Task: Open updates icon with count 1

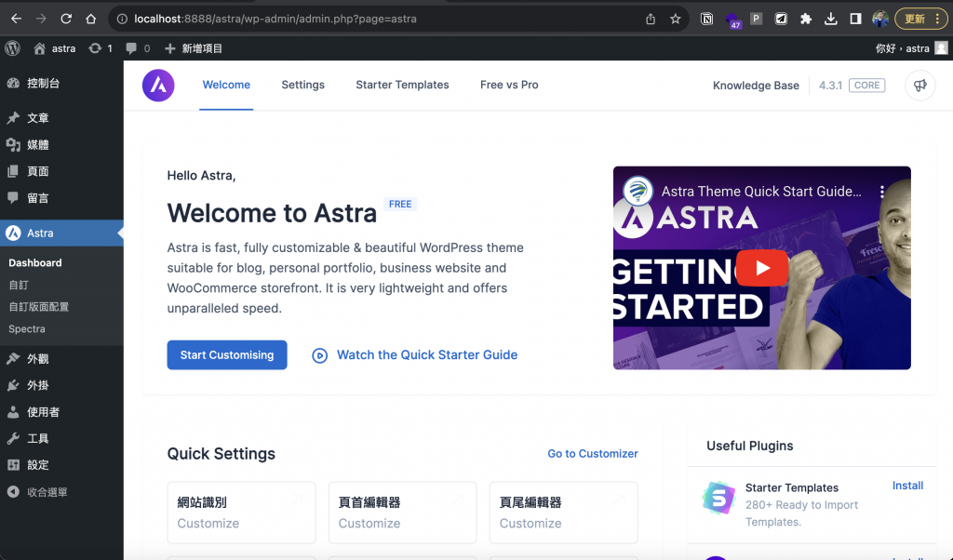Action: 101,48
